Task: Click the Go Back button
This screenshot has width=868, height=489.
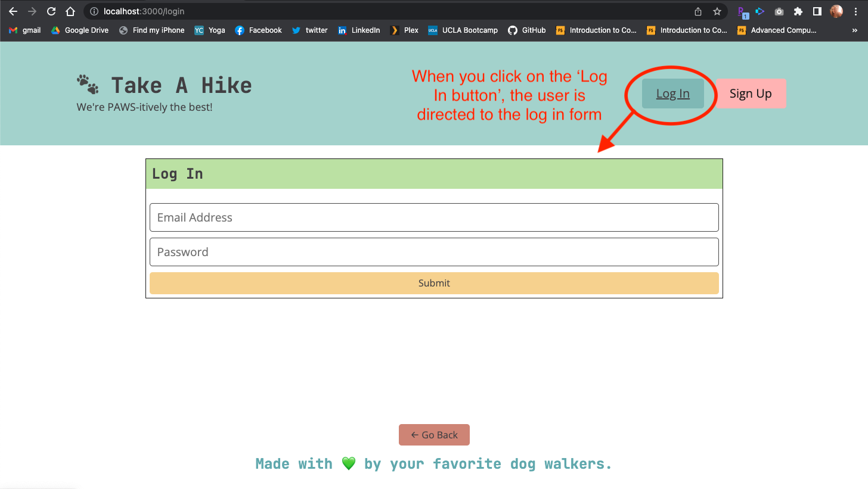Action: click(434, 435)
